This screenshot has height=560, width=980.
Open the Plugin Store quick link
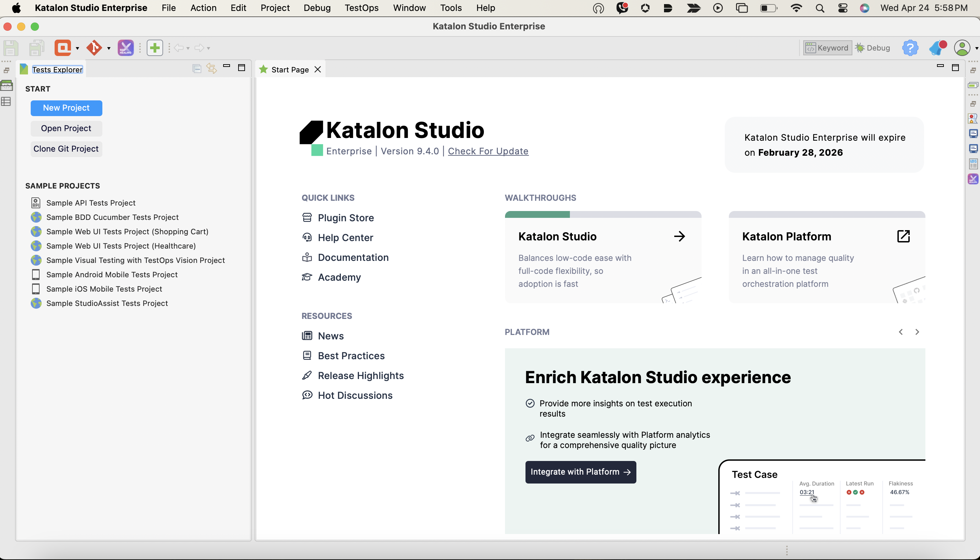click(x=346, y=218)
